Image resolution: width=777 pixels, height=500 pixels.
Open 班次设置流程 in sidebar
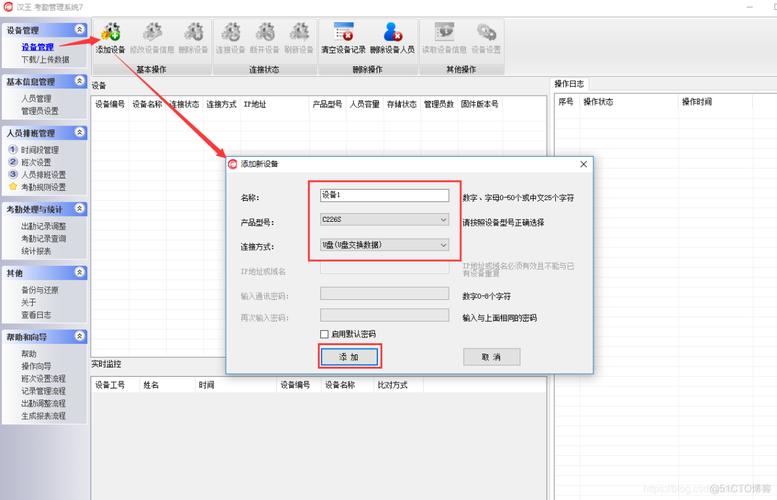coord(44,379)
